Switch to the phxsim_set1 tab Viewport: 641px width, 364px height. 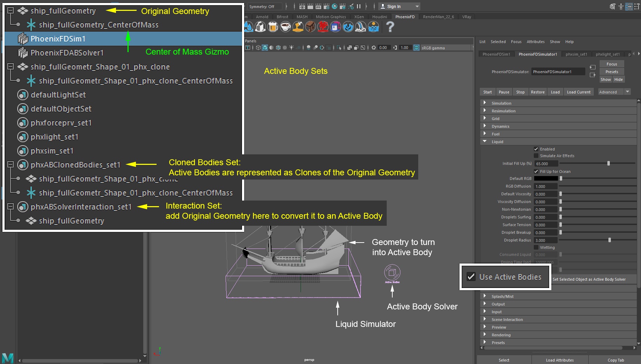pos(576,54)
